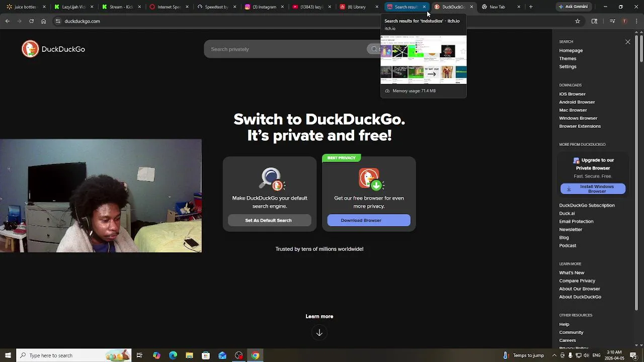Click the taskbar weather widget Temps to jump
Screen dimensions: 644x362
523,355
